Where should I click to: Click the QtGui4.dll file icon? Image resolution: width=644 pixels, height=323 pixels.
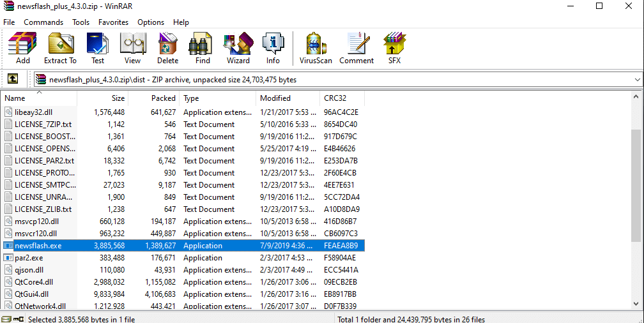8,294
